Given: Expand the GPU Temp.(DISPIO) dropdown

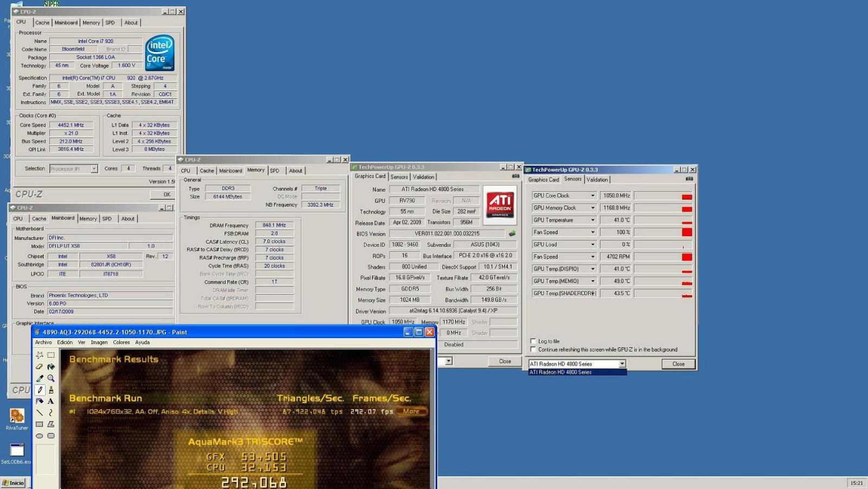Looking at the screenshot, I should coord(592,269).
